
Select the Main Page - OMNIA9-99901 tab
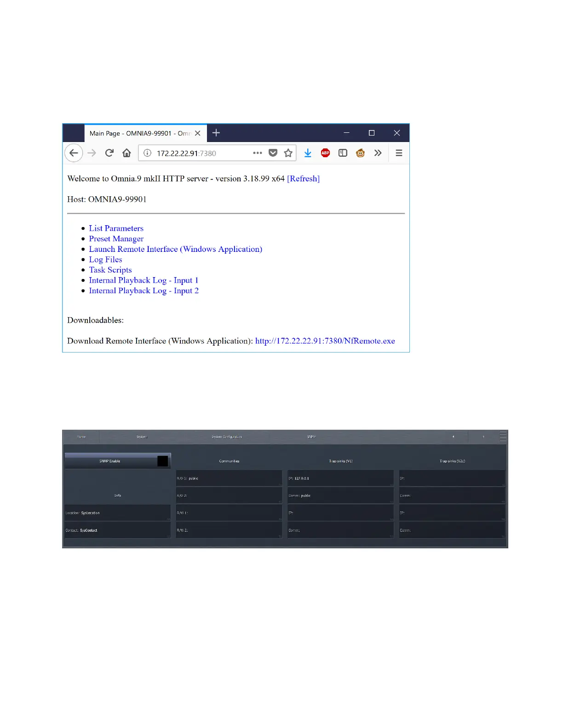tap(145, 133)
